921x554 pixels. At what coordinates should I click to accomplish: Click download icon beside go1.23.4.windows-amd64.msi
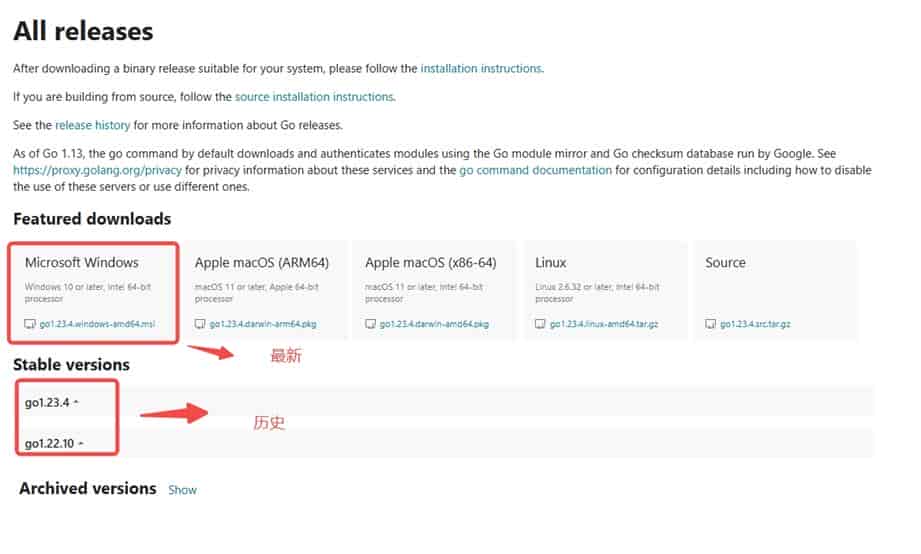(x=31, y=324)
